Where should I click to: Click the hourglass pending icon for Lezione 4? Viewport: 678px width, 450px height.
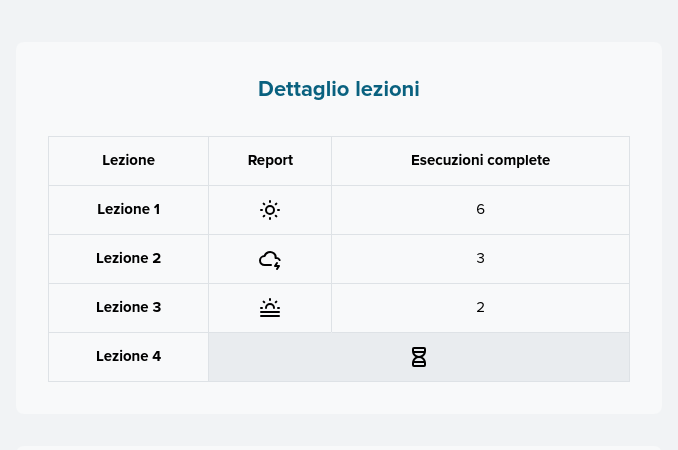click(419, 357)
